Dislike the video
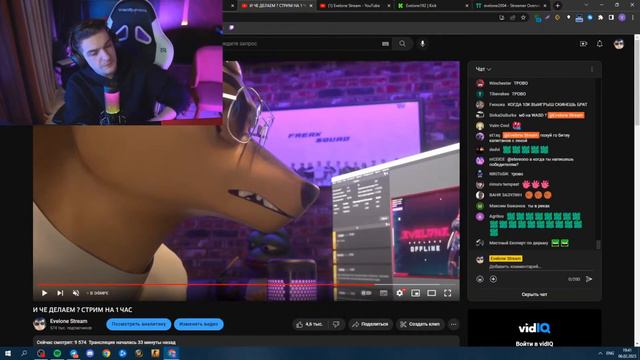Viewport: 640px width, 360px height. 336,324
